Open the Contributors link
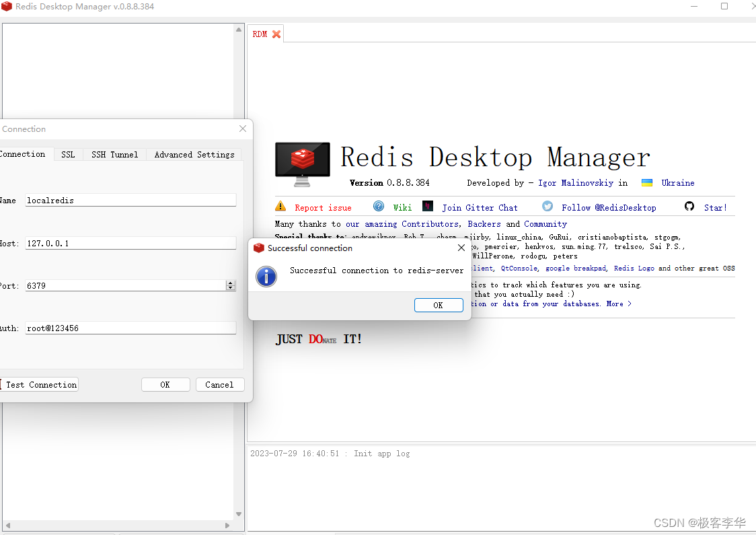This screenshot has height=535, width=756. 430,224
